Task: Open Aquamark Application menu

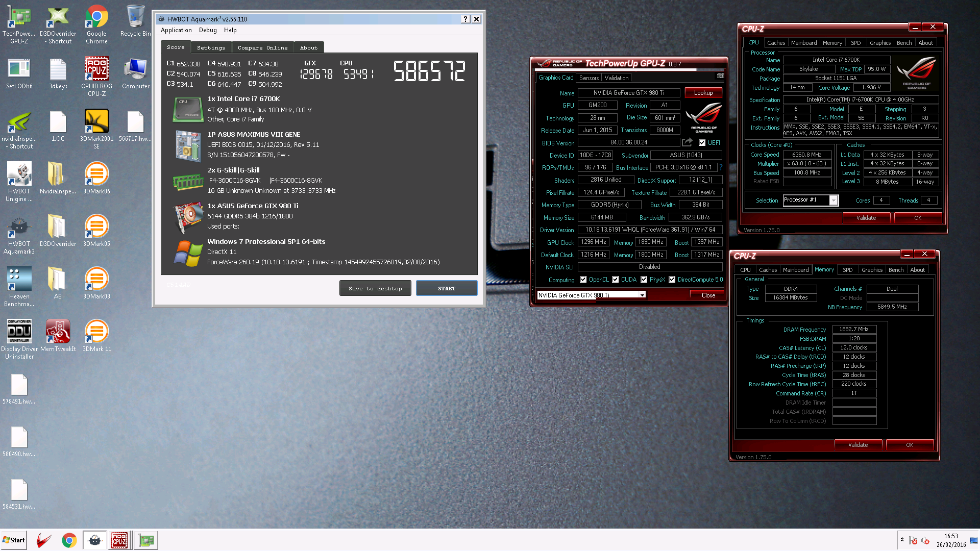Action: 176,30
